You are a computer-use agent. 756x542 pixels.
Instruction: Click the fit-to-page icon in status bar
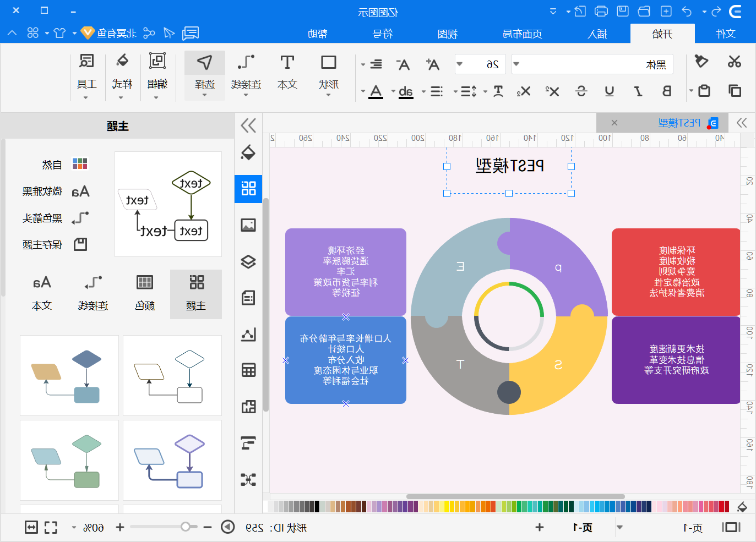(x=31, y=527)
